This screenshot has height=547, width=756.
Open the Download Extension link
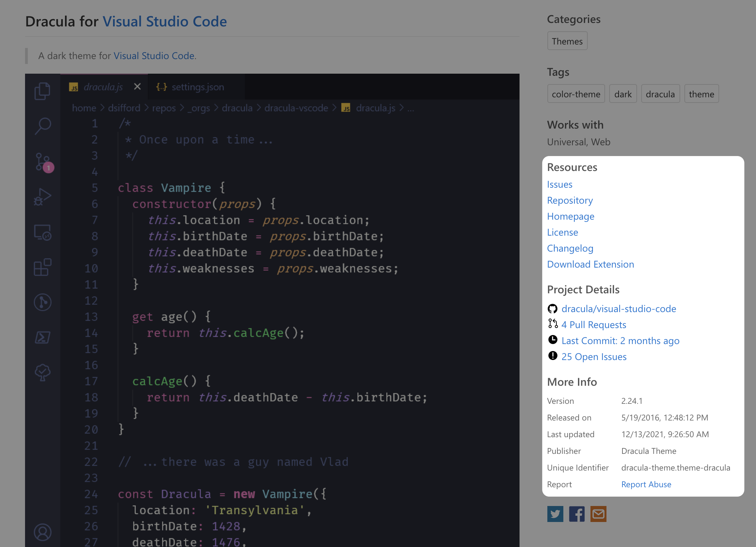(x=590, y=264)
